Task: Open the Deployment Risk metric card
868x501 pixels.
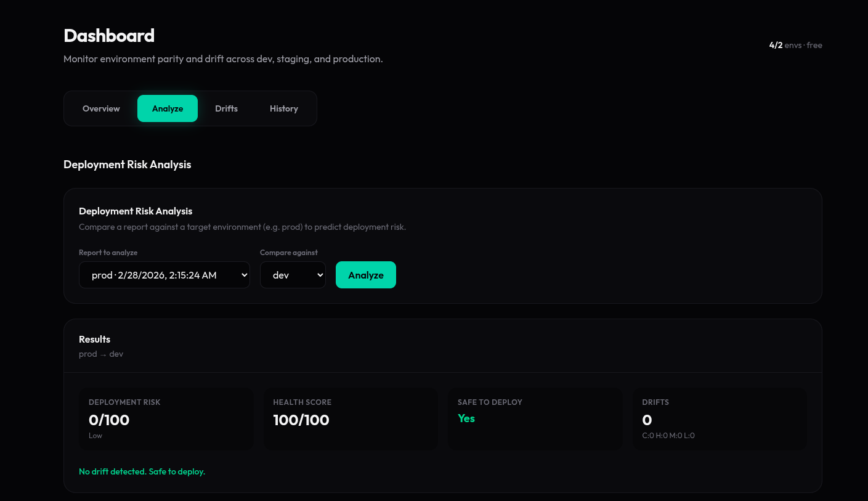Action: coord(166,419)
